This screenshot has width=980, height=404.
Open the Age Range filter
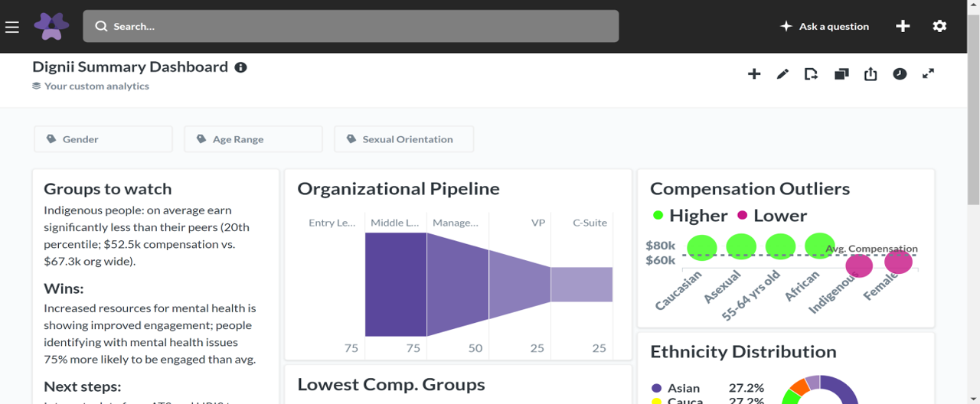(x=253, y=139)
